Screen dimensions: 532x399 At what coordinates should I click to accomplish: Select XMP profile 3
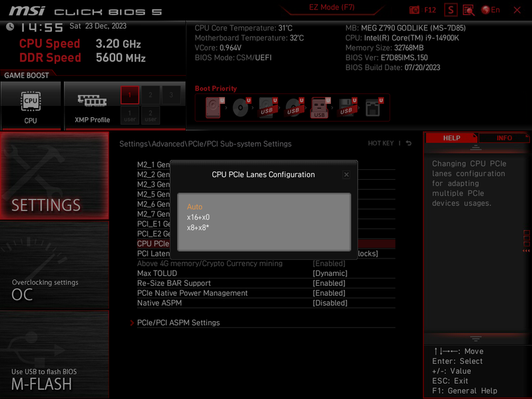[171, 95]
